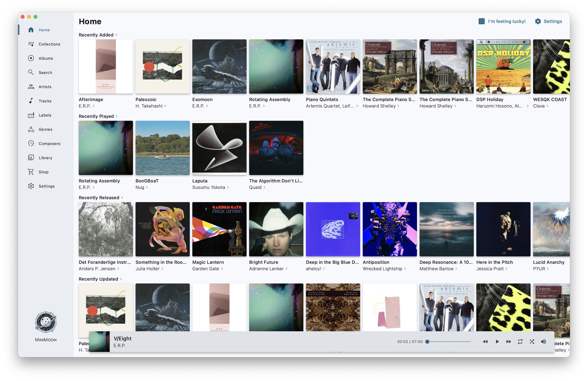Click the now playing album art thumbnail

point(99,342)
